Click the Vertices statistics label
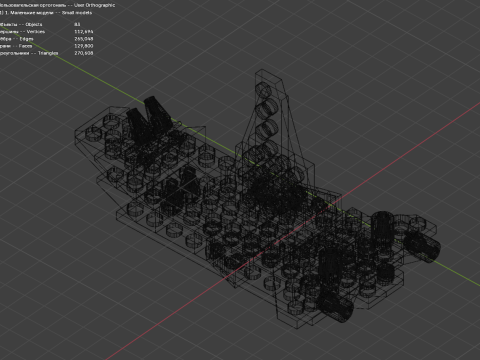480x360 pixels. click(22, 32)
